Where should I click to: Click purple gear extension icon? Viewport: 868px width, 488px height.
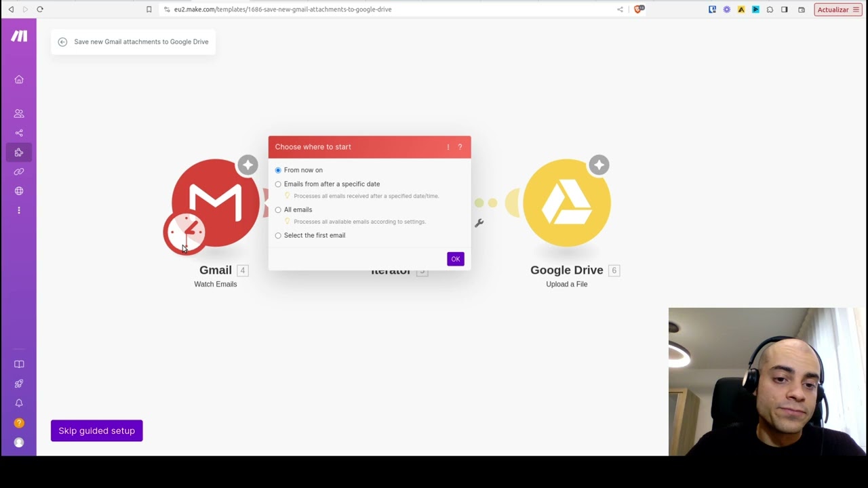727,9
